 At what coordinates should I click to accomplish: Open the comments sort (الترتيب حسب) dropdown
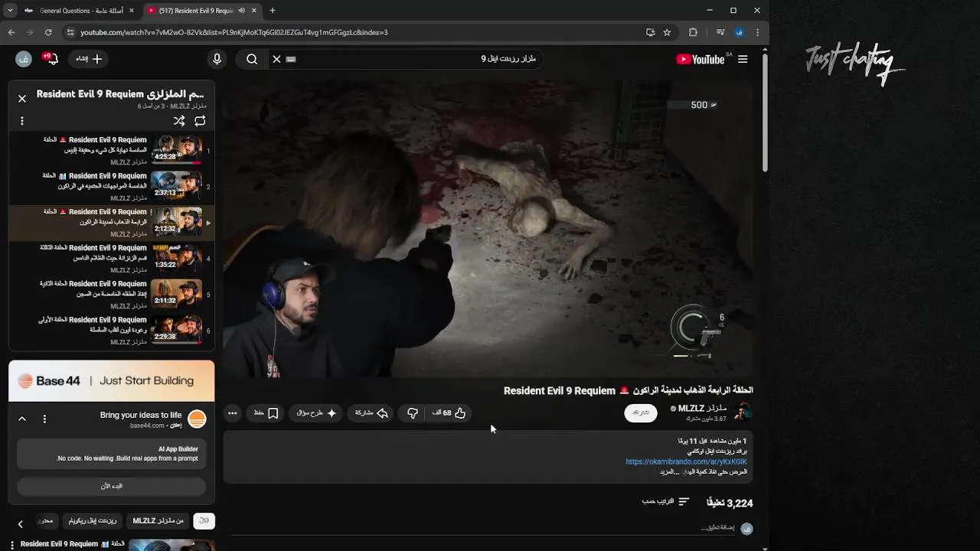tap(665, 501)
